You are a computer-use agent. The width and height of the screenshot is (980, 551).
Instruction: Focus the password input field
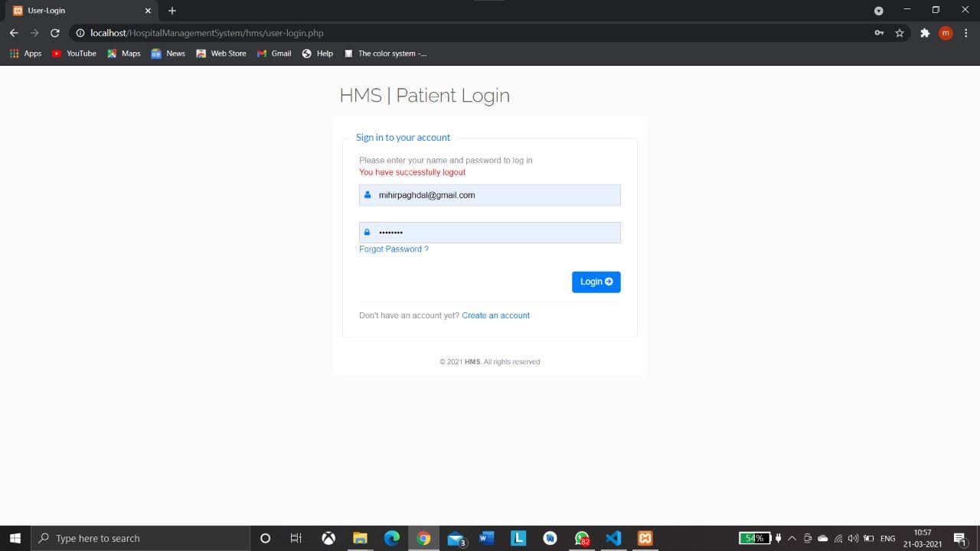pos(490,233)
